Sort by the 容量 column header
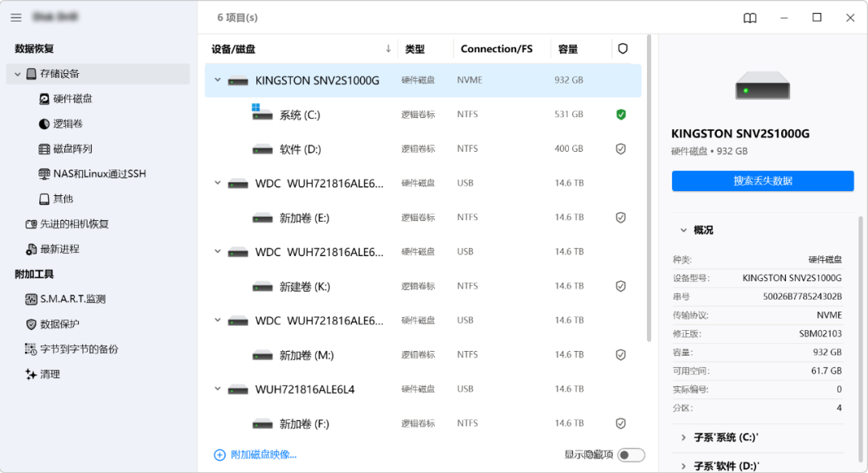Image resolution: width=868 pixels, height=473 pixels. 568,49
